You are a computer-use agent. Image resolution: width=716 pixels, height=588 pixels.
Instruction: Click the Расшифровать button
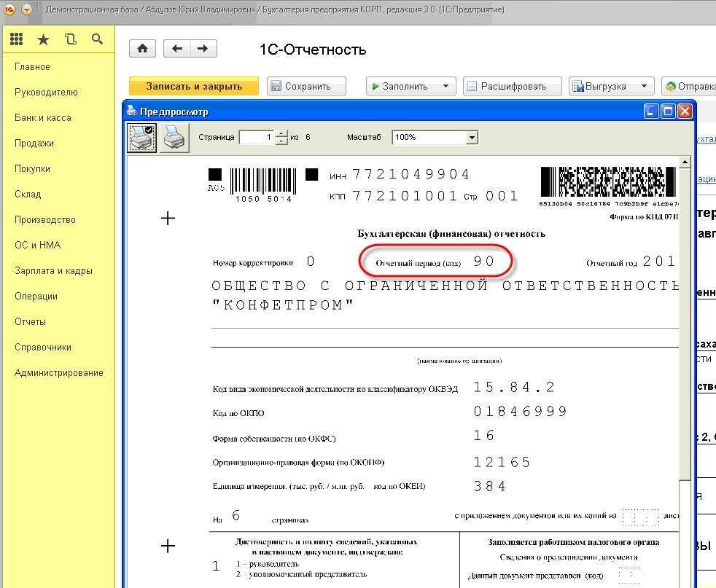513,86
